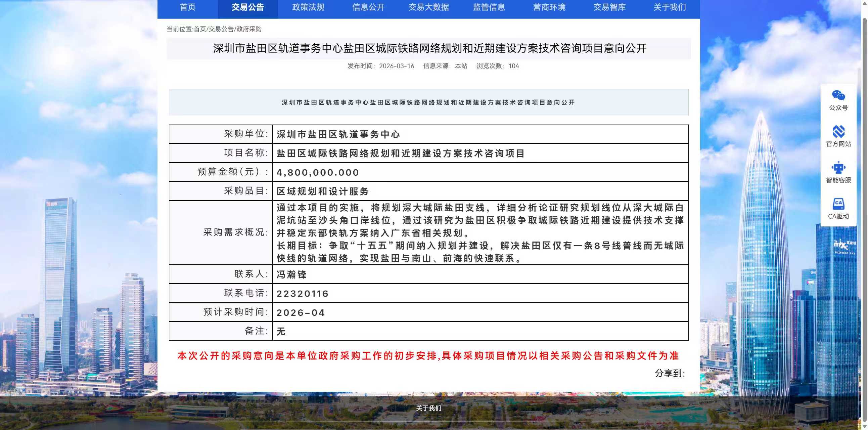
Task: Click 首页 in the breadcrumb trail
Action: click(x=199, y=29)
